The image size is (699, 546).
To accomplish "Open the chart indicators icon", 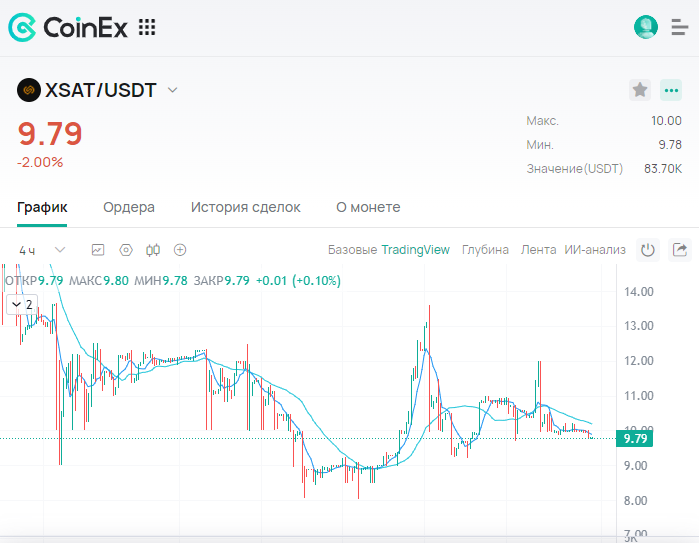I will (x=98, y=250).
